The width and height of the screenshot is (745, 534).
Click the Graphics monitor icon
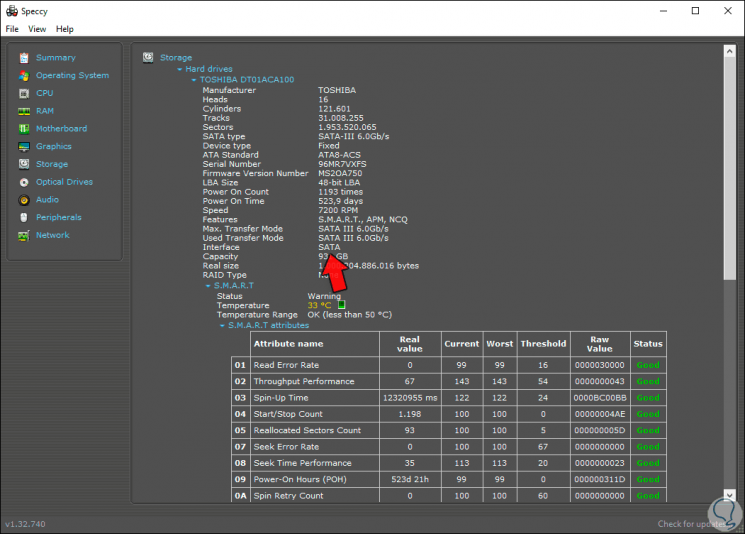point(24,147)
